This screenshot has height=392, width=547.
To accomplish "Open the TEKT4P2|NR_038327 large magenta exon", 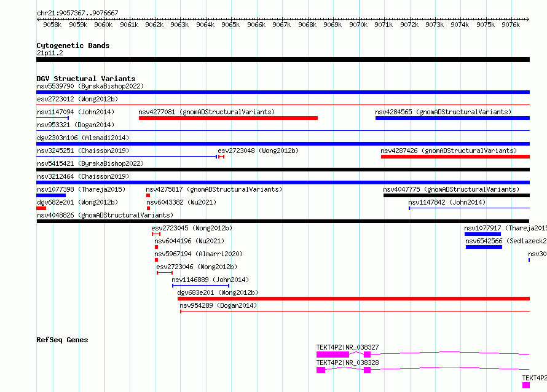I will (x=333, y=355).
